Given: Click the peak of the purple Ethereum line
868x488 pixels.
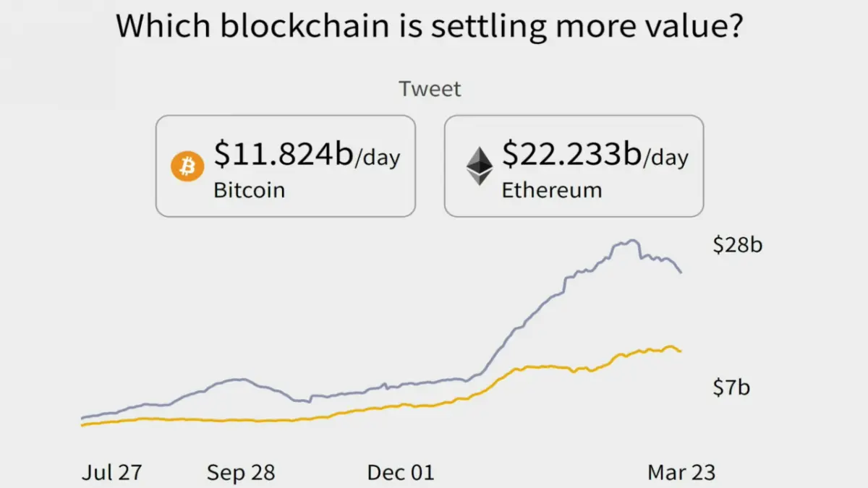Looking at the screenshot, I should pos(632,241).
